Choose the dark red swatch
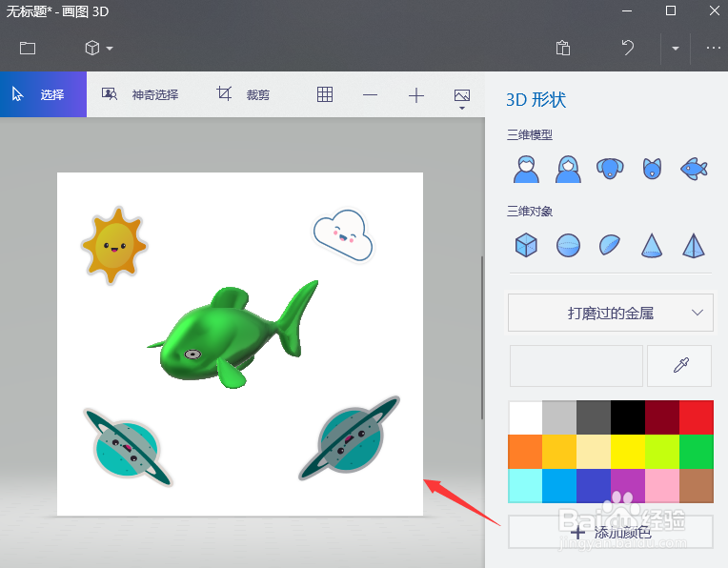Image resolution: width=728 pixels, height=568 pixels. click(x=662, y=417)
